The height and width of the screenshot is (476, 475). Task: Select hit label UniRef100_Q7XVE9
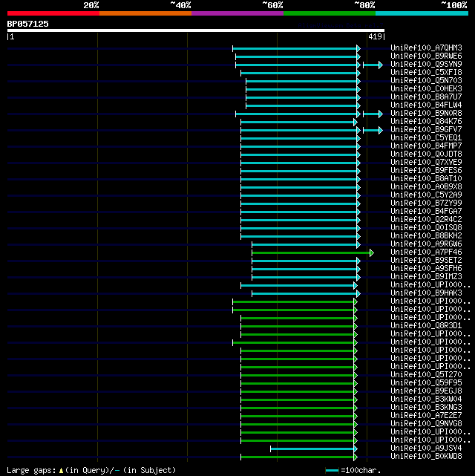(426, 163)
